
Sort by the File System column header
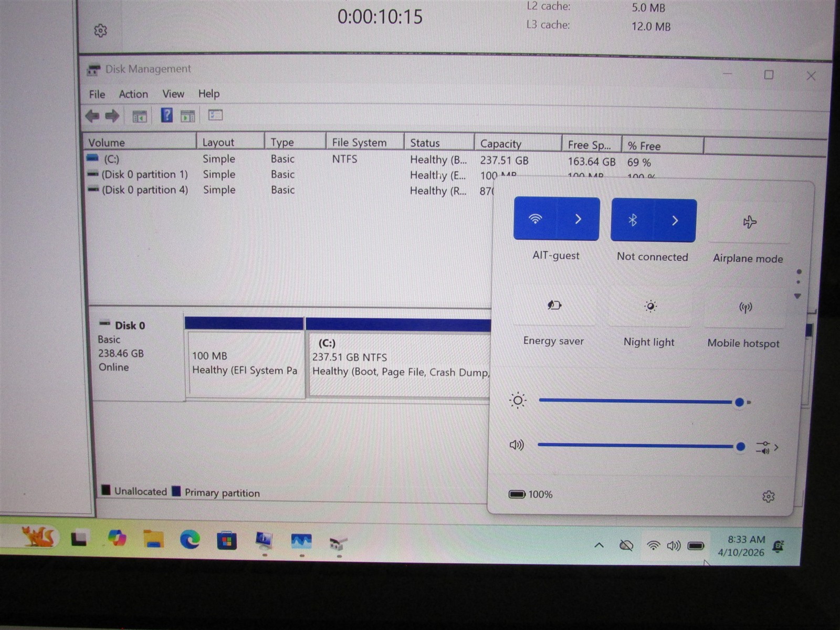click(x=365, y=142)
